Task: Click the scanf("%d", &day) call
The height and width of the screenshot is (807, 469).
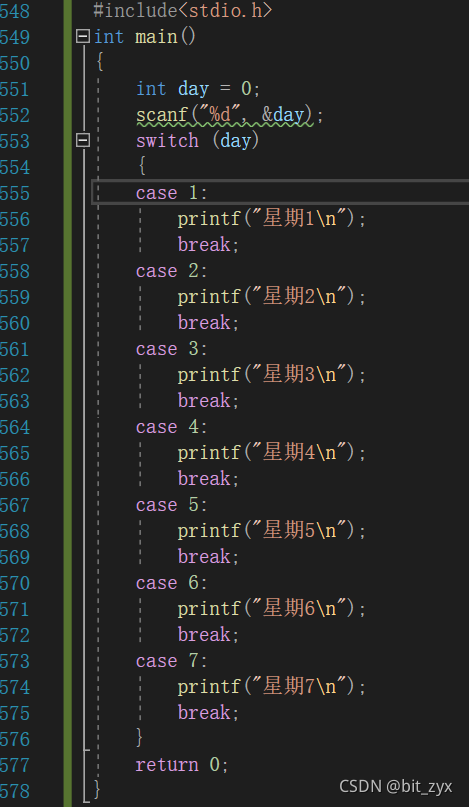Action: tap(230, 114)
